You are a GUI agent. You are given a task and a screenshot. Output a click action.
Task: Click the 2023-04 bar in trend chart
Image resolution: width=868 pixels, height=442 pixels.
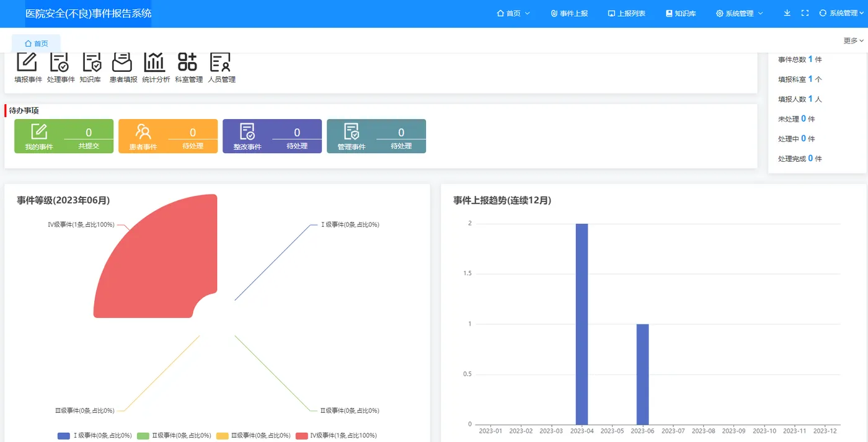(x=582, y=324)
